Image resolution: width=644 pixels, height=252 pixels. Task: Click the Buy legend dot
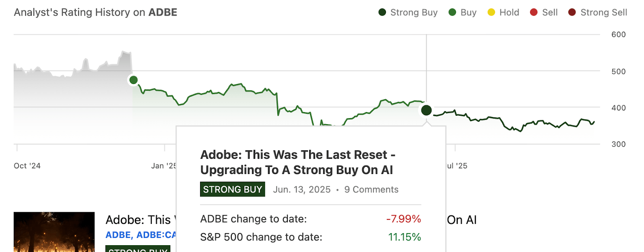click(453, 12)
